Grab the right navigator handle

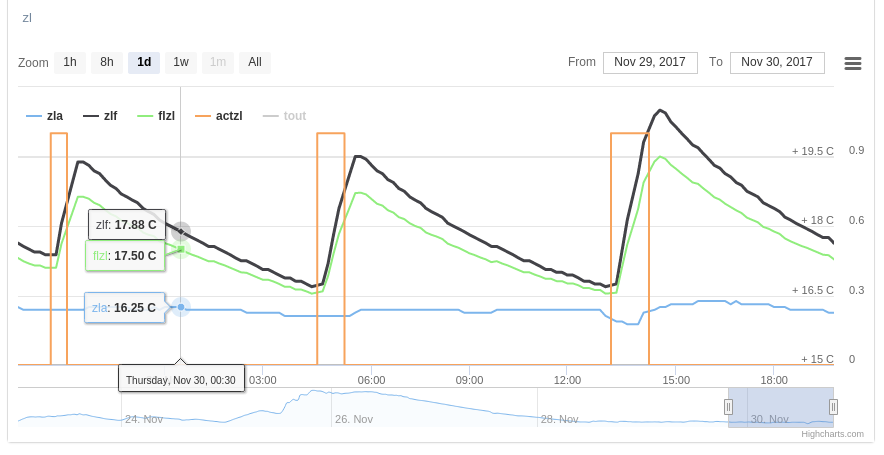click(833, 406)
